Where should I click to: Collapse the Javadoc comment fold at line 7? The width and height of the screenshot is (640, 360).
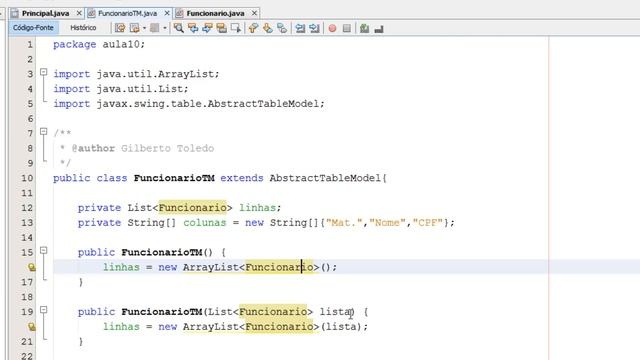[44, 132]
